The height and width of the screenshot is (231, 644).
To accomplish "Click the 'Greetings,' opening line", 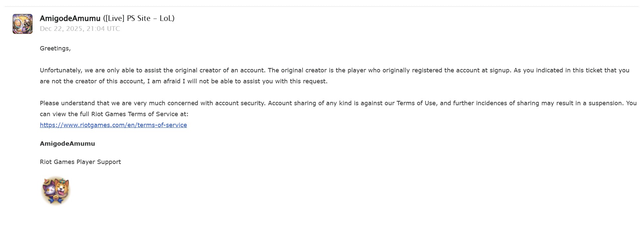I will tap(55, 48).
